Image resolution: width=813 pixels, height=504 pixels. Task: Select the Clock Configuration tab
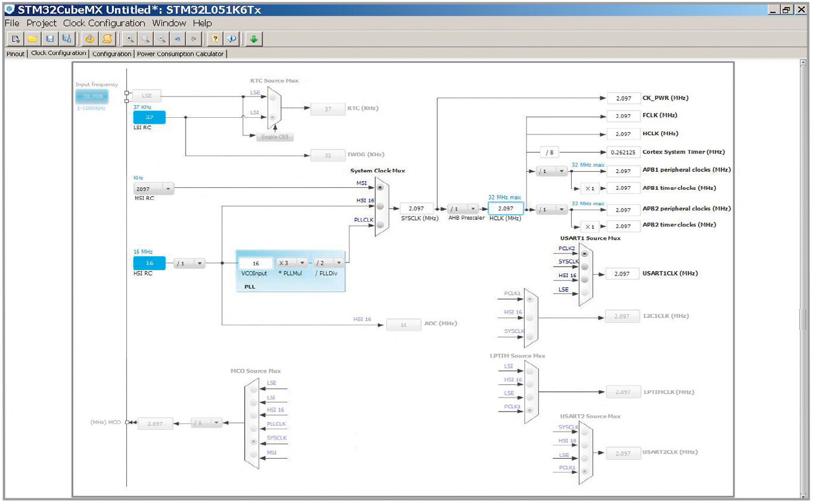(59, 53)
